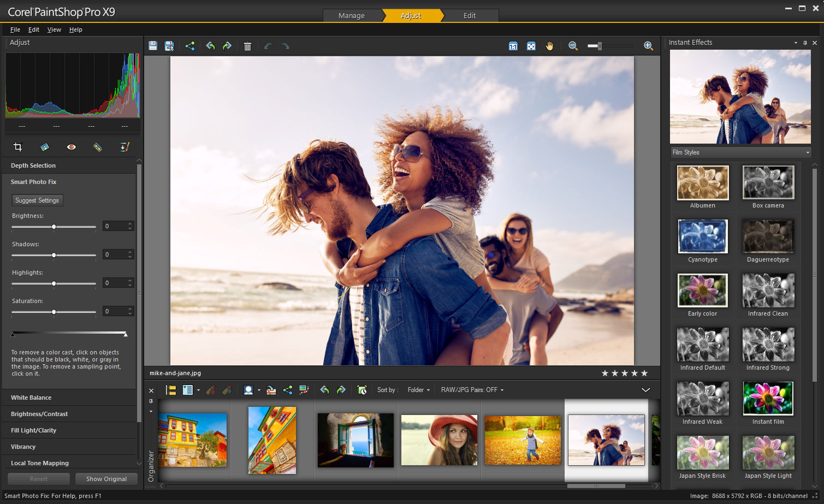Switch to the Manage tab
This screenshot has height=504, width=824.
pyautogui.click(x=351, y=16)
